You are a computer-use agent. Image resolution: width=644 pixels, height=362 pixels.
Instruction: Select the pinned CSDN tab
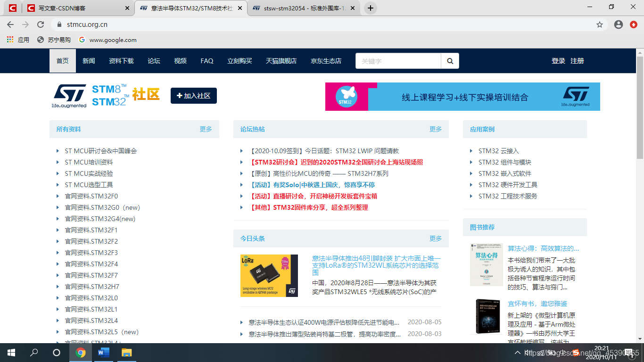coord(13,8)
